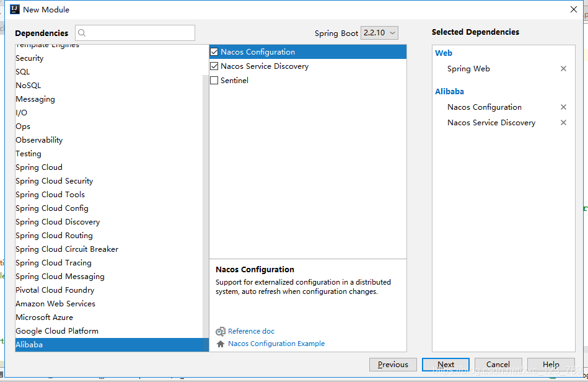Uncheck the Nacos Configuration checkbox
Image resolution: width=588 pixels, height=382 pixels.
(x=214, y=52)
